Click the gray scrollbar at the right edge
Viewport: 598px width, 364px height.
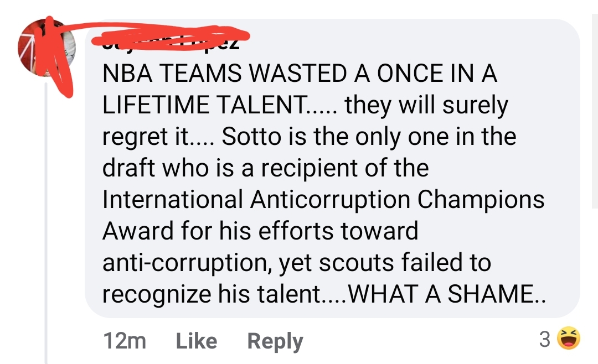point(595,111)
